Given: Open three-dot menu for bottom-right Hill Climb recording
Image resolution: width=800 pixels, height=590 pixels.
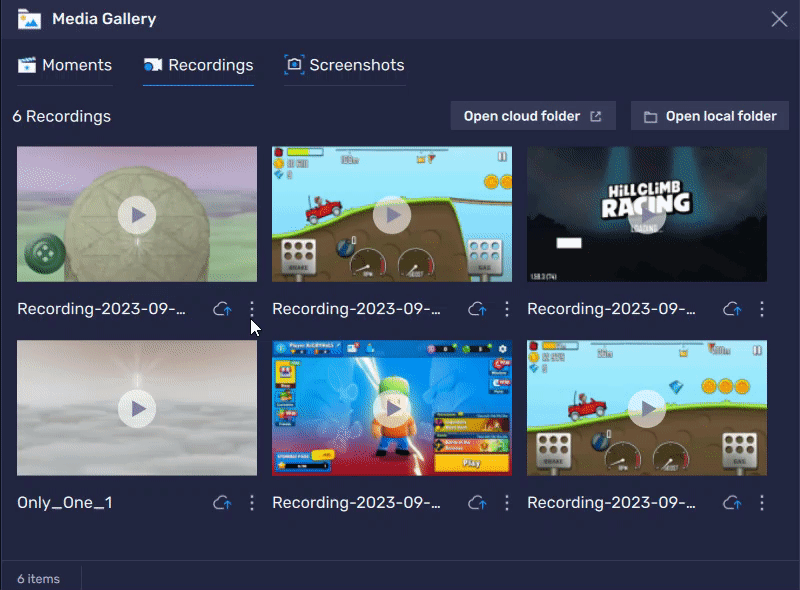Looking at the screenshot, I should (x=762, y=503).
